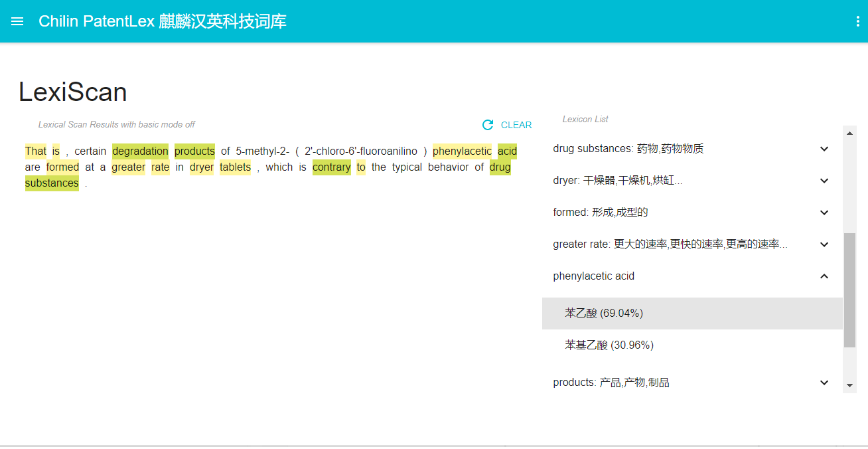Expand the 'greater rate' lexicon entry
868x449 pixels.
[x=824, y=244]
